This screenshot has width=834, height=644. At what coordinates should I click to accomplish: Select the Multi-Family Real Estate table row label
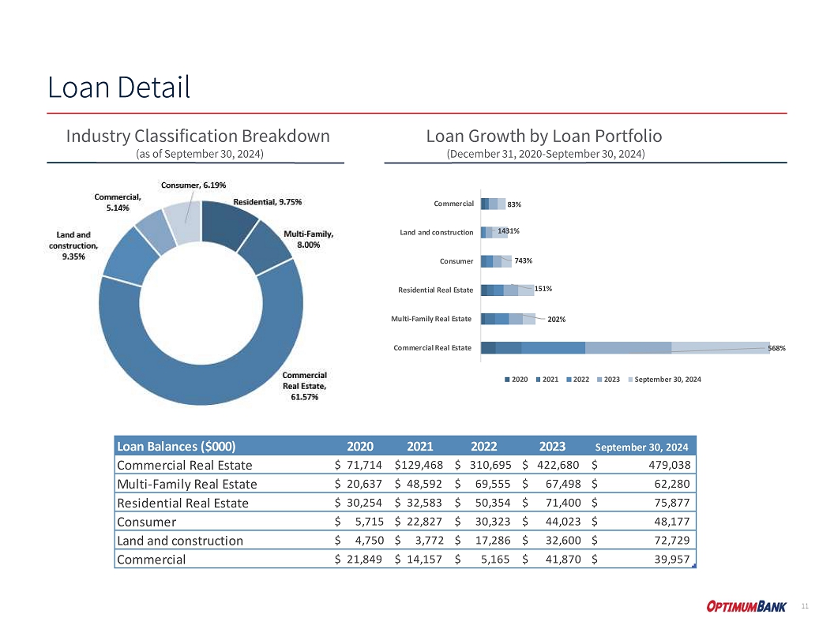pos(186,484)
